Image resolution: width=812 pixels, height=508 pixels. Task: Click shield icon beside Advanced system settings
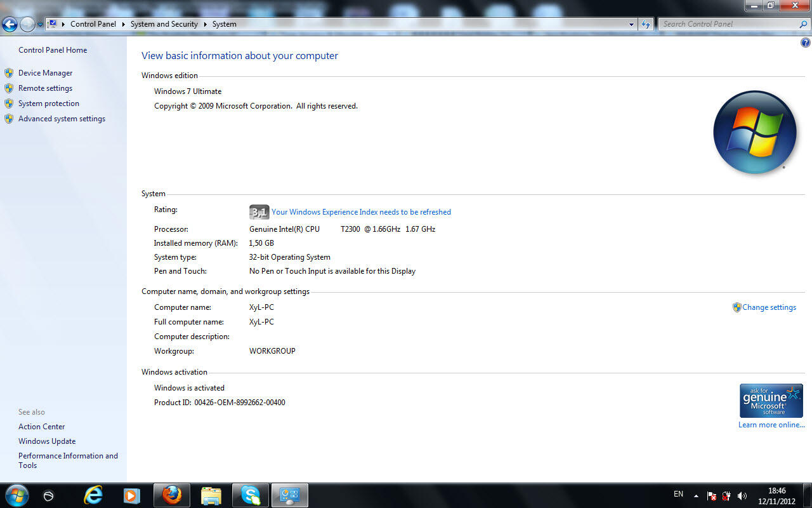pyautogui.click(x=9, y=119)
